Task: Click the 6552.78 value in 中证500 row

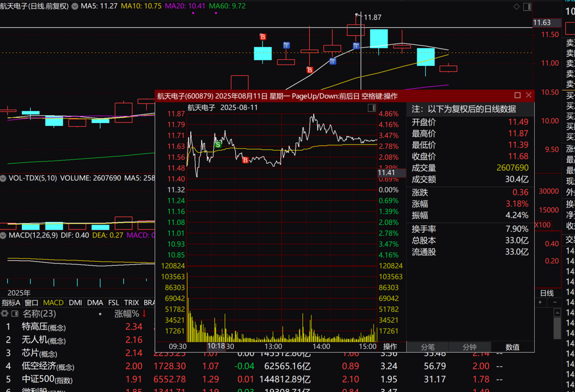Action: (x=170, y=380)
